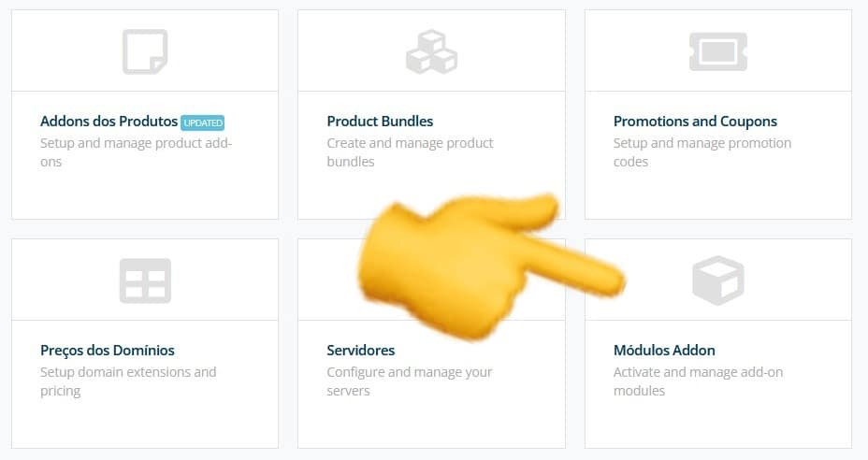Open the Addons dos Produtos title link
868x460 pixels.
108,122
